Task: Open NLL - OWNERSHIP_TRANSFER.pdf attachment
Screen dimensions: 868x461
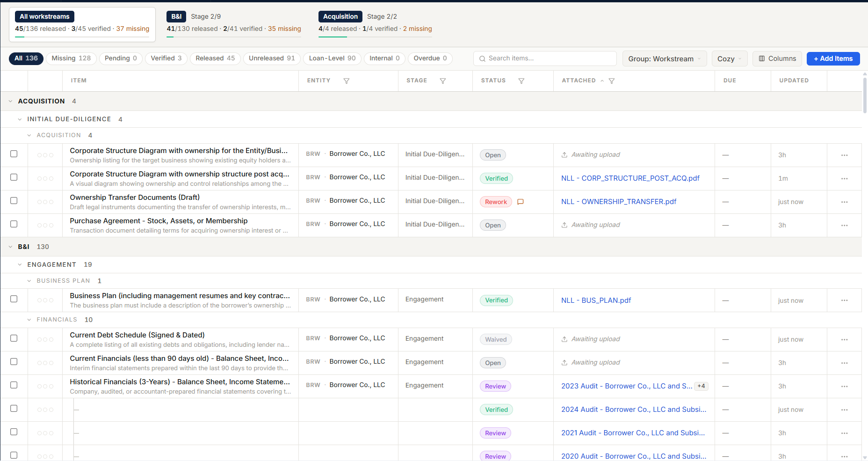Action: click(619, 202)
